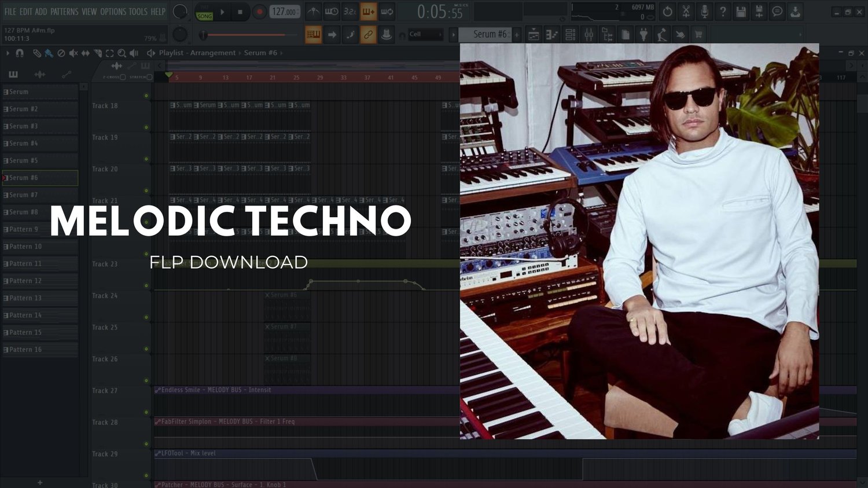
Task: Toggle the STRETCH checkbox
Action: coord(149,77)
